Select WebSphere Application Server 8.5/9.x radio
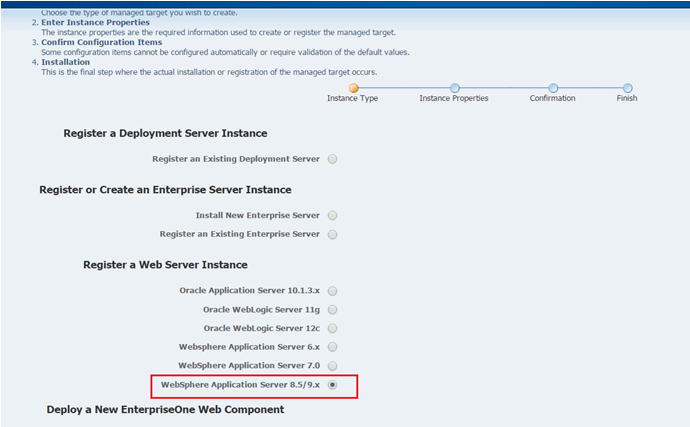This screenshot has width=690, height=427. point(333,385)
